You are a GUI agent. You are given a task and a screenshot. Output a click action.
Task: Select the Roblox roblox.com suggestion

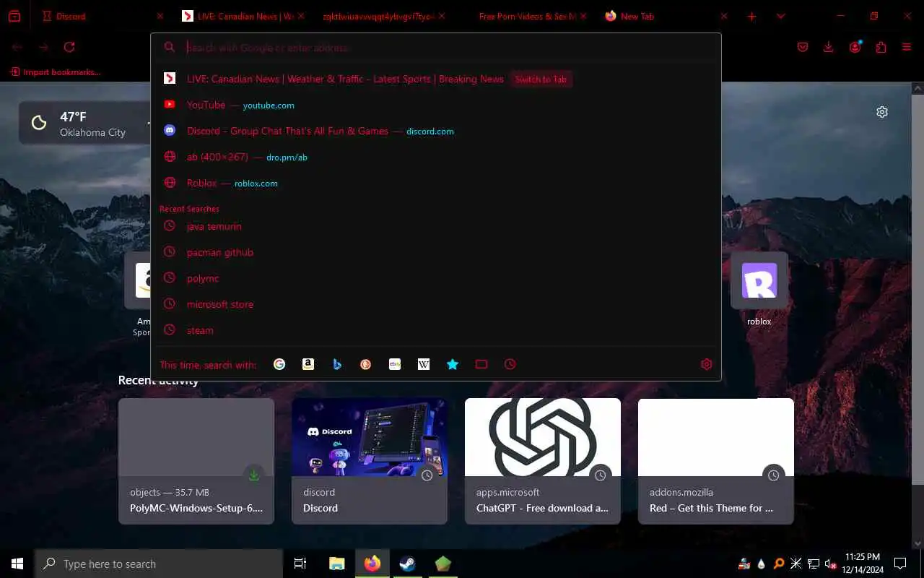tap(436, 183)
